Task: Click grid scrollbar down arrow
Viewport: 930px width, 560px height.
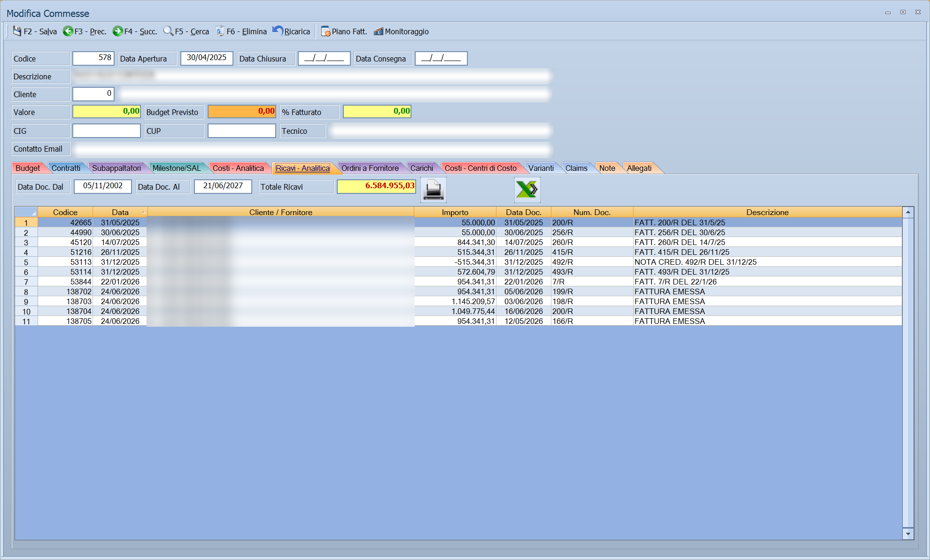Action: pos(908,534)
